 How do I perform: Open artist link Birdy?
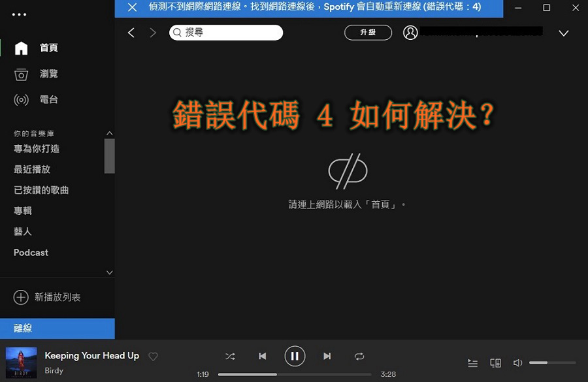(54, 370)
